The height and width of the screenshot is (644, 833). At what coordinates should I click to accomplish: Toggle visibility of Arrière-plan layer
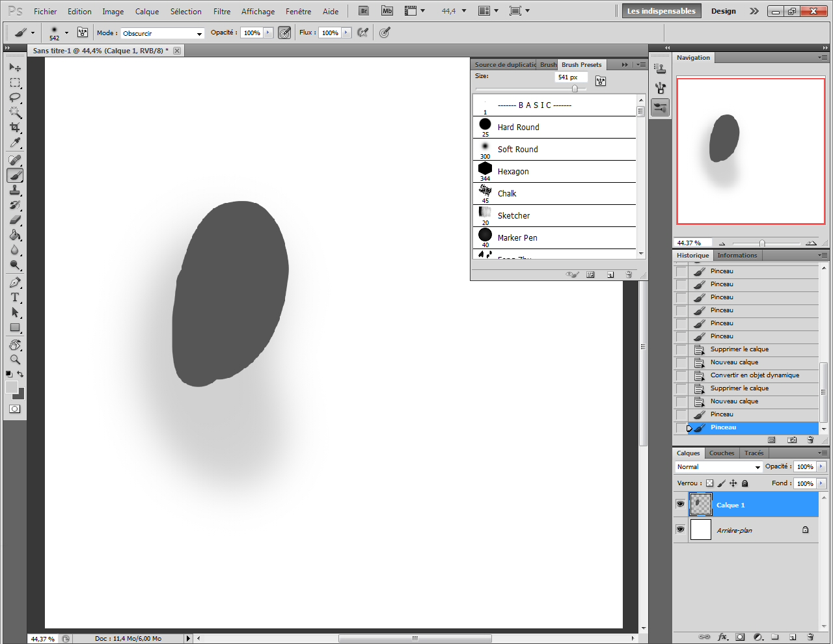coord(680,530)
